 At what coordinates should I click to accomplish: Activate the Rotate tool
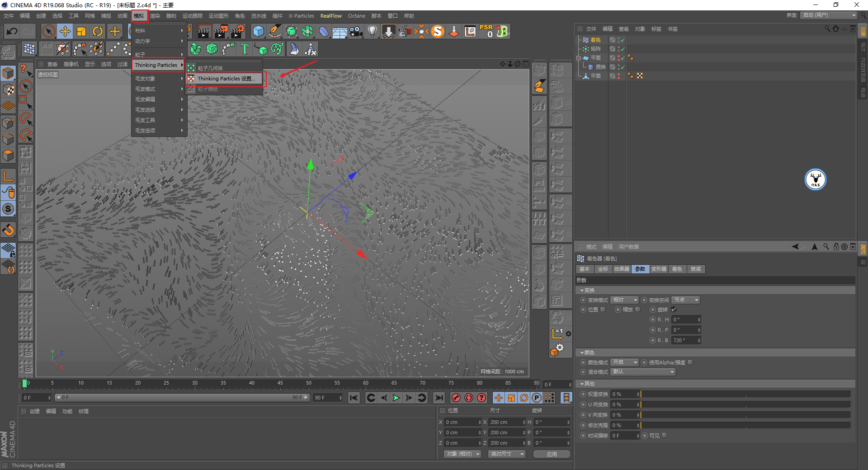(98, 31)
